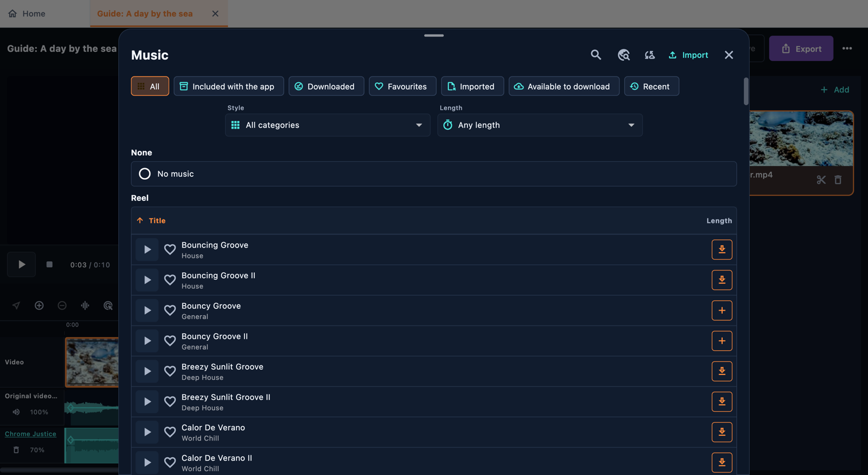Add Bouncy Groove II with plus button
This screenshot has width=868, height=475.
(722, 341)
